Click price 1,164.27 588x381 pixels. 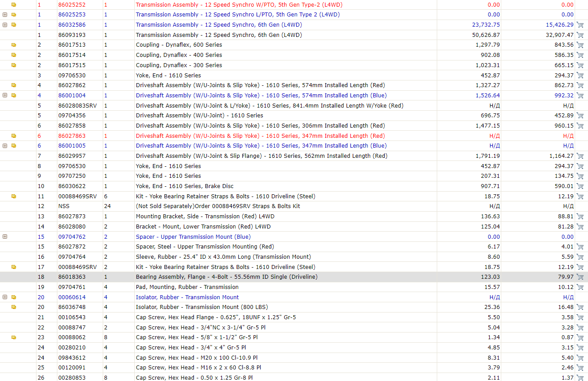[x=561, y=156]
